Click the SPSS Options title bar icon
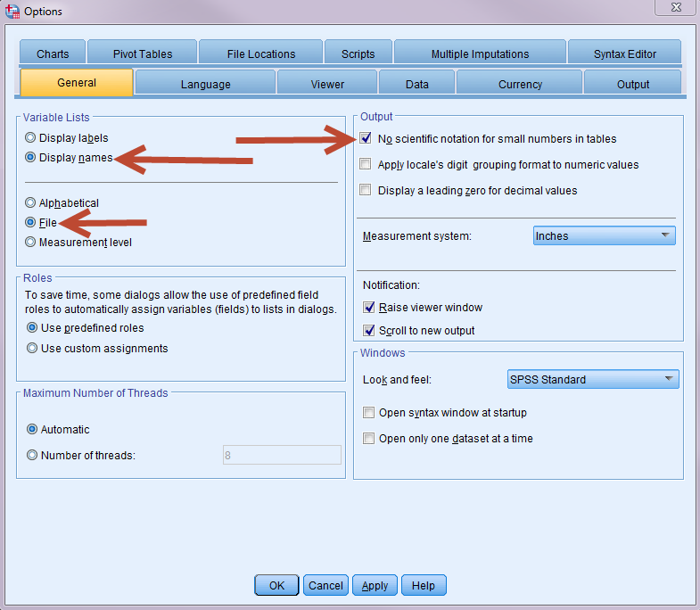Screen dimensions: 700x610 point(12,12)
